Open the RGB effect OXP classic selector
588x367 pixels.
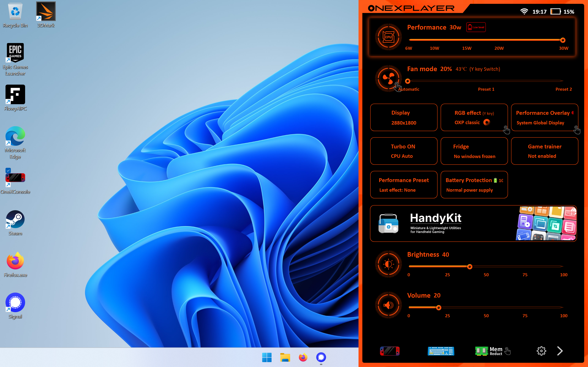click(474, 117)
